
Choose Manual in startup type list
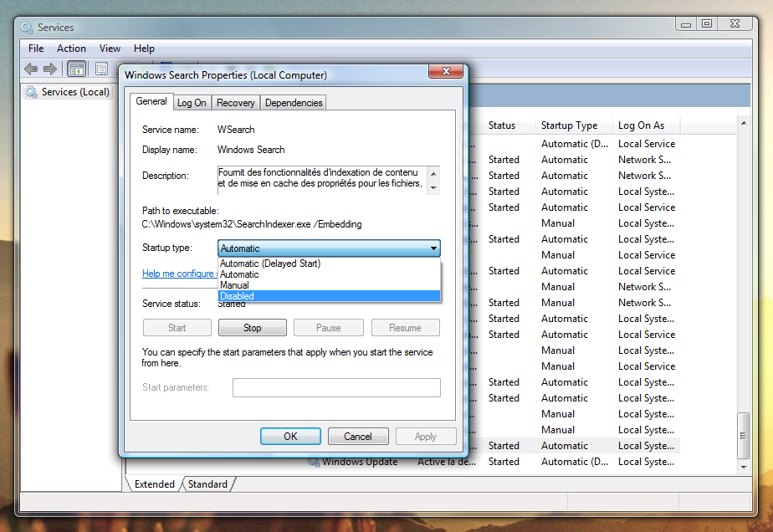click(x=329, y=285)
